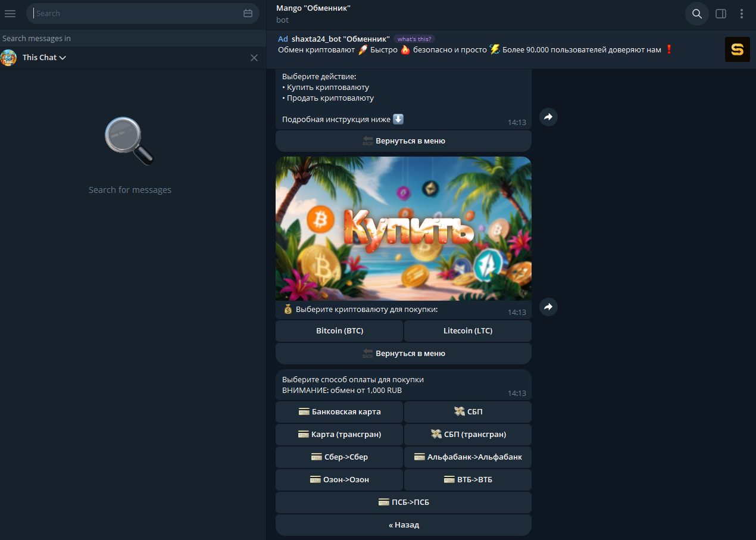The image size is (756, 540).
Task: Choose 'Карта (трансгран)' option
Action: pos(339,435)
